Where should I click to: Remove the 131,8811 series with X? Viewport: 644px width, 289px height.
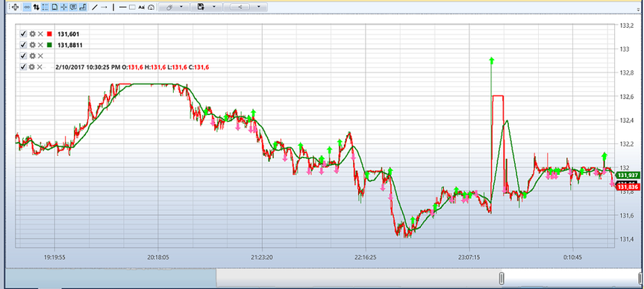click(40, 46)
